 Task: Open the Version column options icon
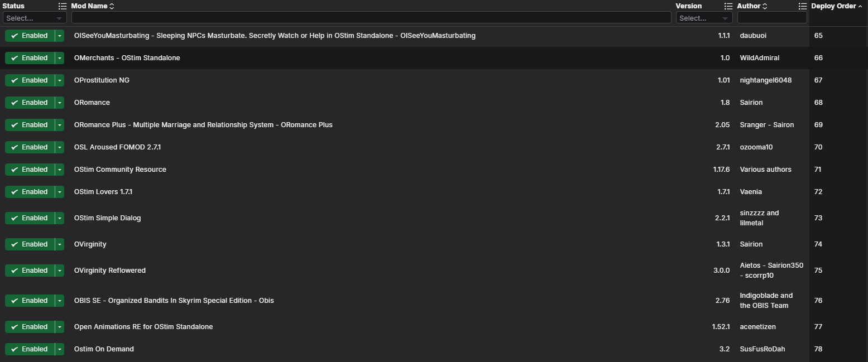coord(728,6)
